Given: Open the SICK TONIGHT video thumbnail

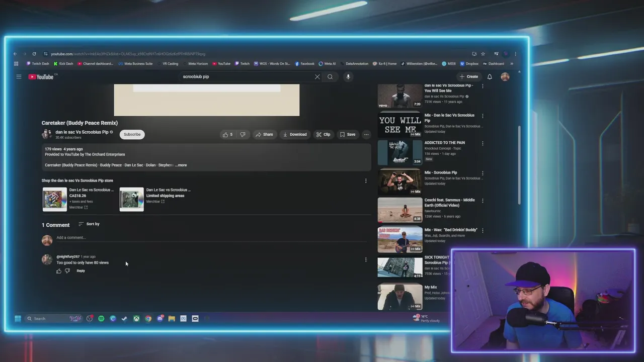Looking at the screenshot, I should (x=400, y=267).
